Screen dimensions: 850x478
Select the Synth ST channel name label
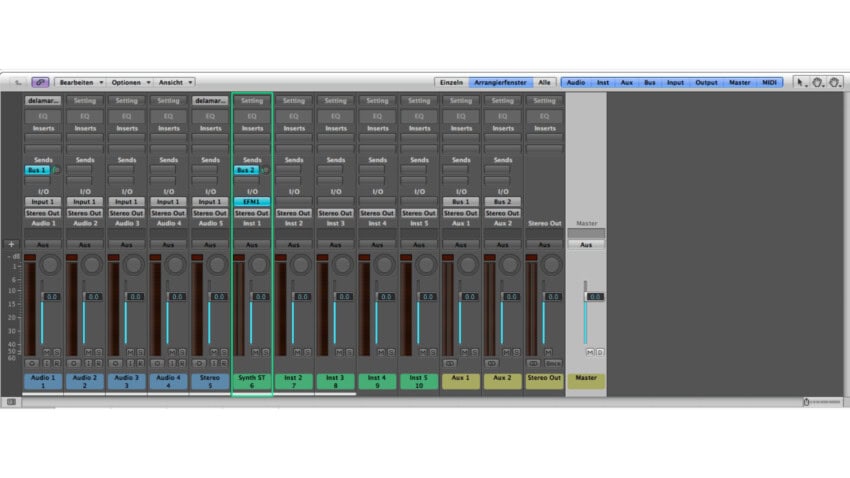pos(252,381)
